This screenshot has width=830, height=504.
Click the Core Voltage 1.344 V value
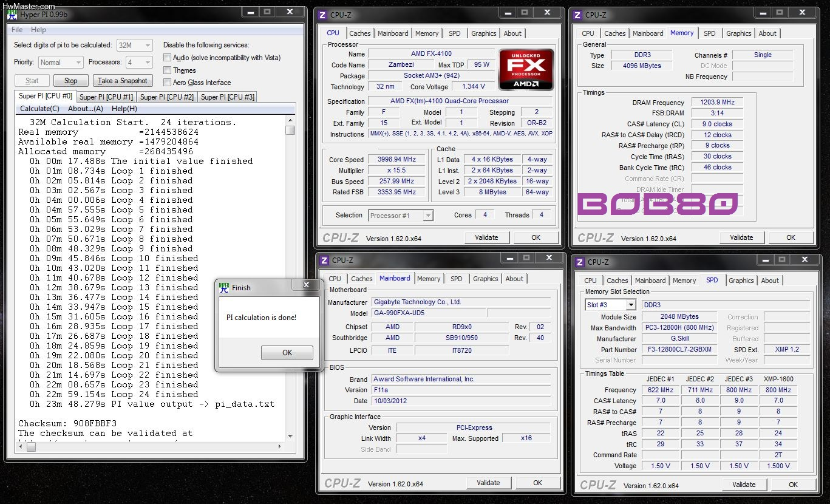pyautogui.click(x=474, y=87)
